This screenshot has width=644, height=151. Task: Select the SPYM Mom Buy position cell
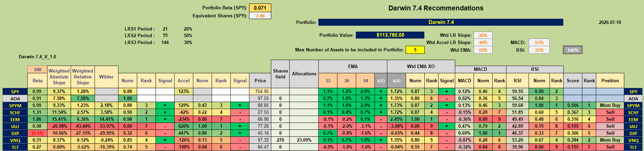610,106
